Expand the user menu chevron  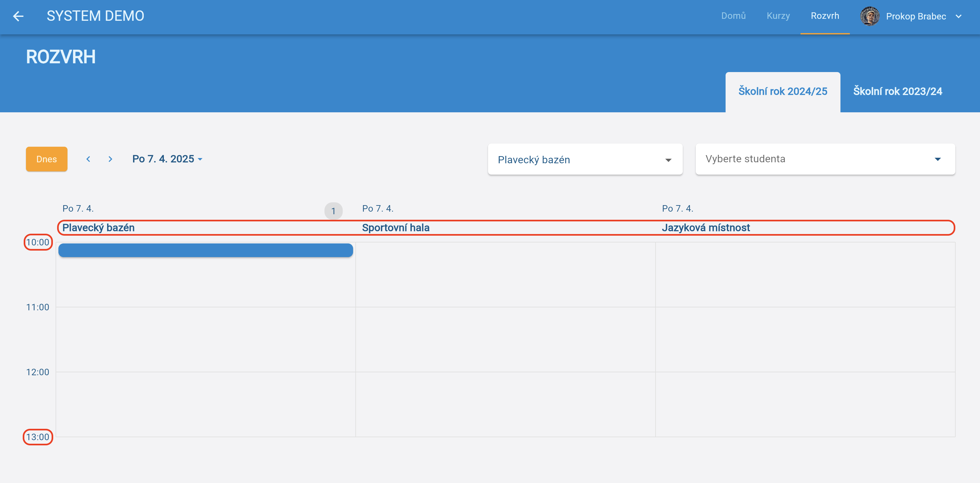(959, 16)
